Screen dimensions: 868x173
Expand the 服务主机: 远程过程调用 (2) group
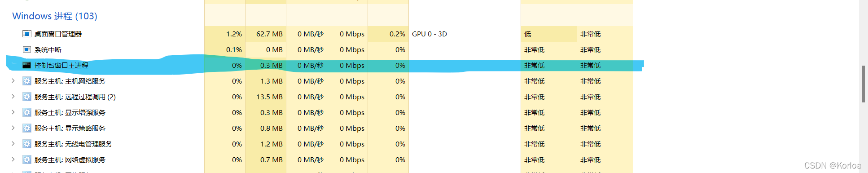[x=13, y=97]
